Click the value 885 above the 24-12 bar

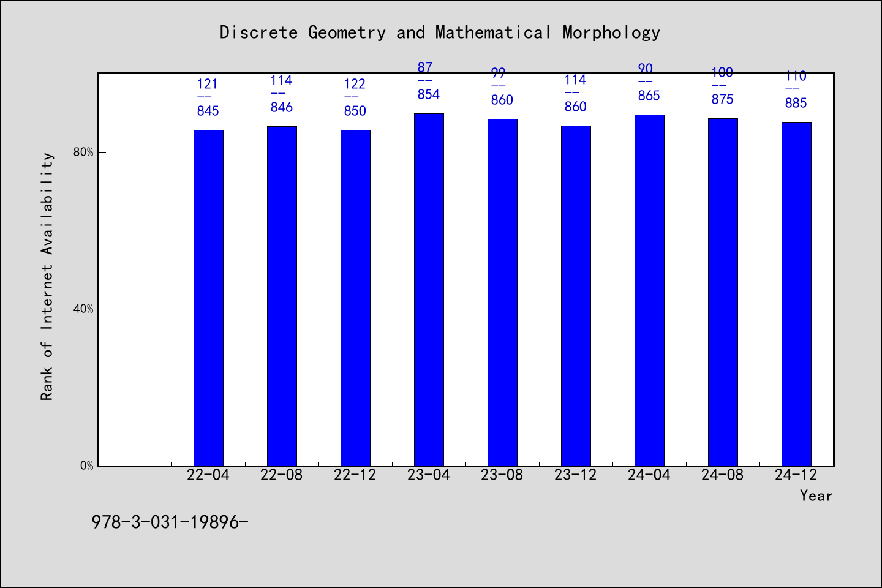(796, 103)
